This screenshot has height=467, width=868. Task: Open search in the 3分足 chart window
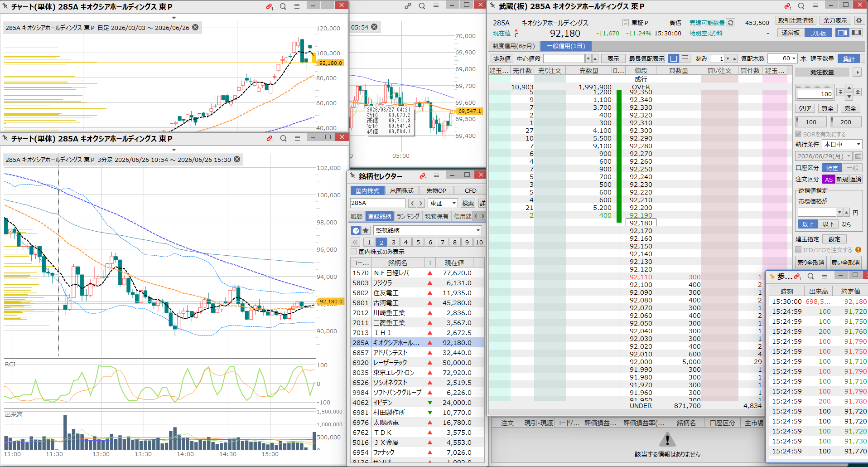(x=284, y=138)
